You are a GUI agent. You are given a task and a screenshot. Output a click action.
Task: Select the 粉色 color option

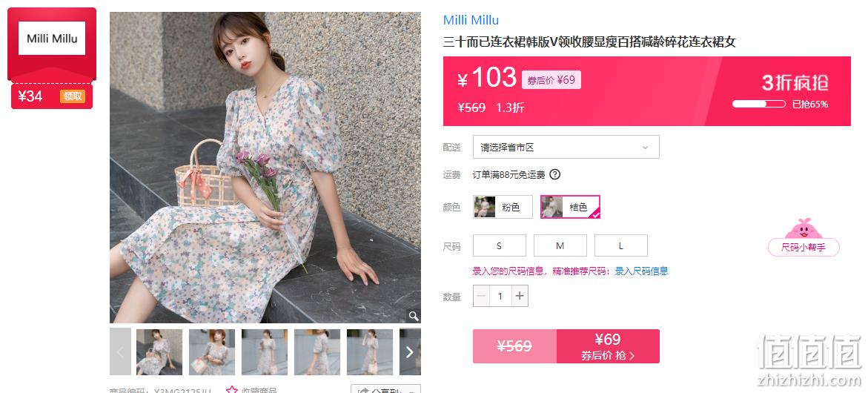click(x=503, y=207)
